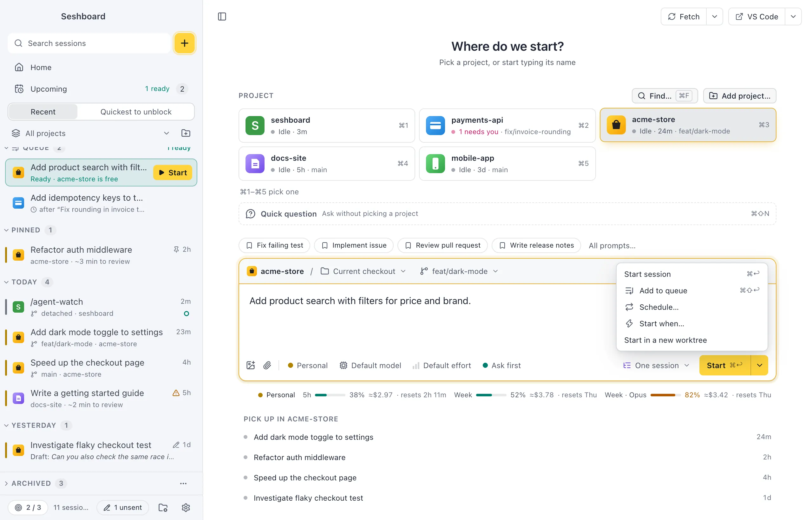The image size is (812, 520).
Task: Click the paperclip attachment icon
Action: point(267,365)
